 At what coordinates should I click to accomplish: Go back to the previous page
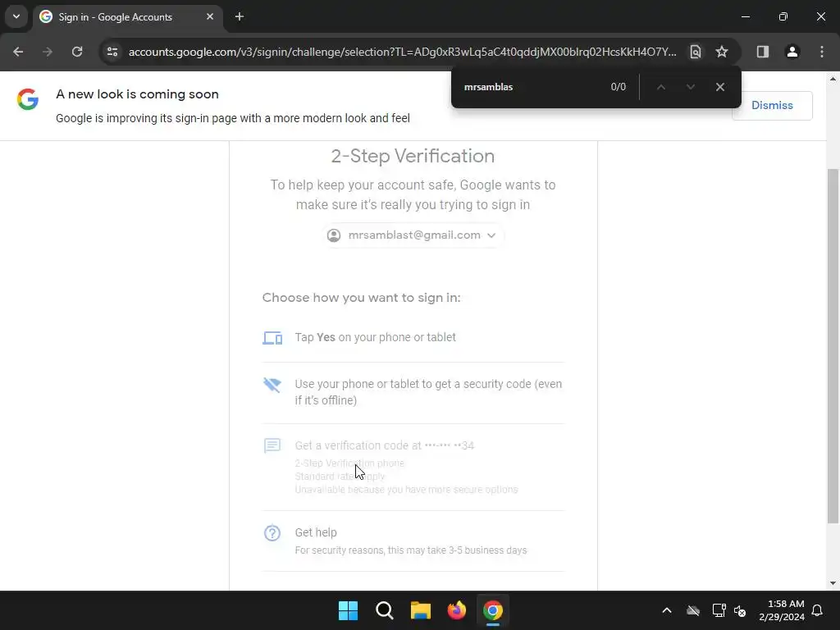[x=18, y=52]
